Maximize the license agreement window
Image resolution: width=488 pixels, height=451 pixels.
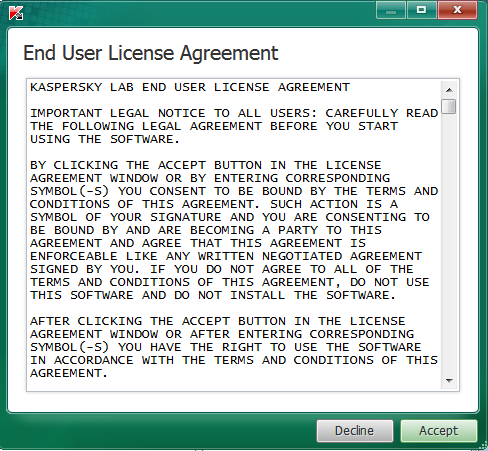[422, 10]
